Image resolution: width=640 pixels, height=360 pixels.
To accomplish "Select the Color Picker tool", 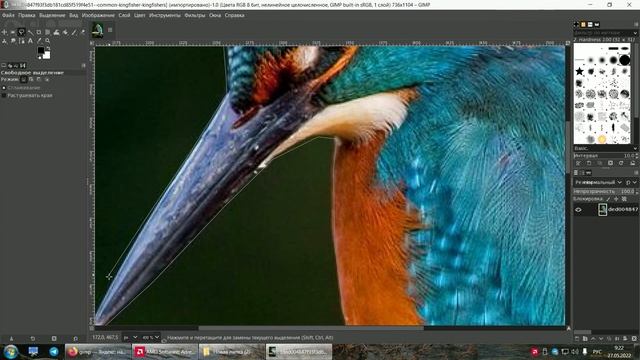I will [x=39, y=41].
